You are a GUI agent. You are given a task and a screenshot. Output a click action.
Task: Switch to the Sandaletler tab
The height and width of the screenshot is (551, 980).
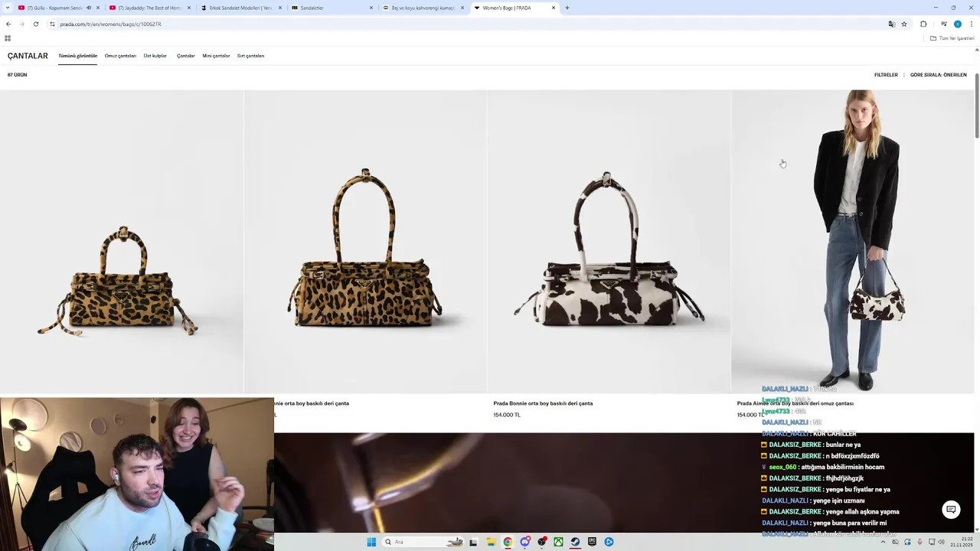point(331,8)
